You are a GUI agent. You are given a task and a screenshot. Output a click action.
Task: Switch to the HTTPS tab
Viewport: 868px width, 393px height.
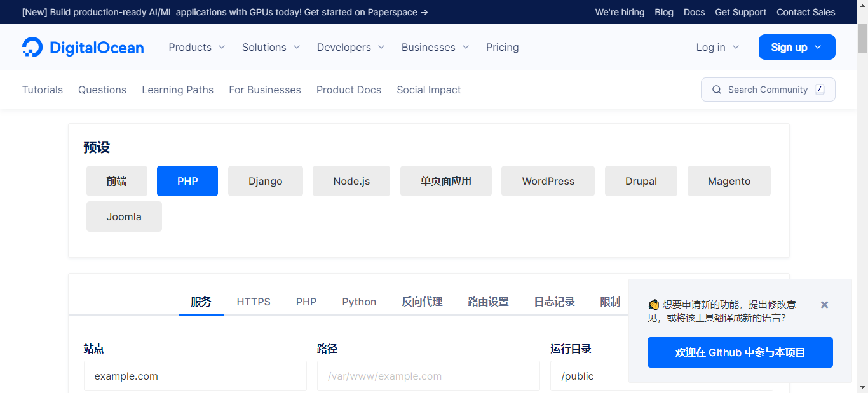coord(254,302)
